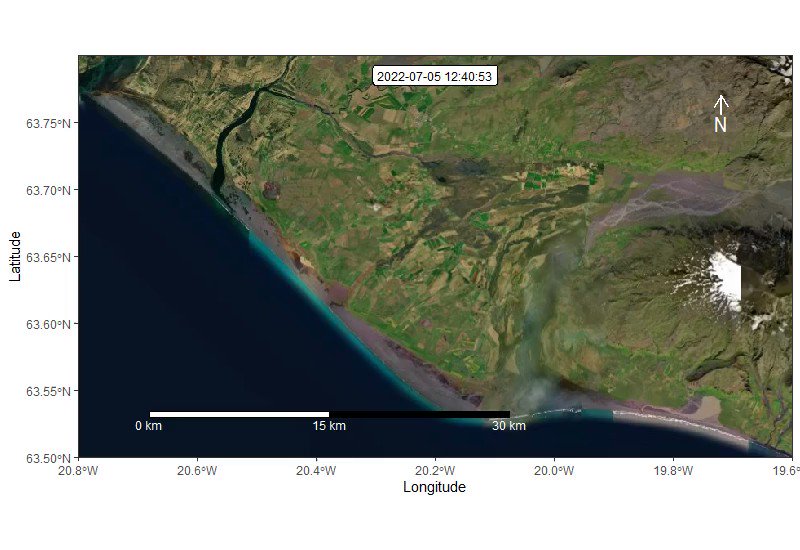The image size is (800, 550).
Task: Click the north arrow N symbol
Action: click(x=720, y=114)
